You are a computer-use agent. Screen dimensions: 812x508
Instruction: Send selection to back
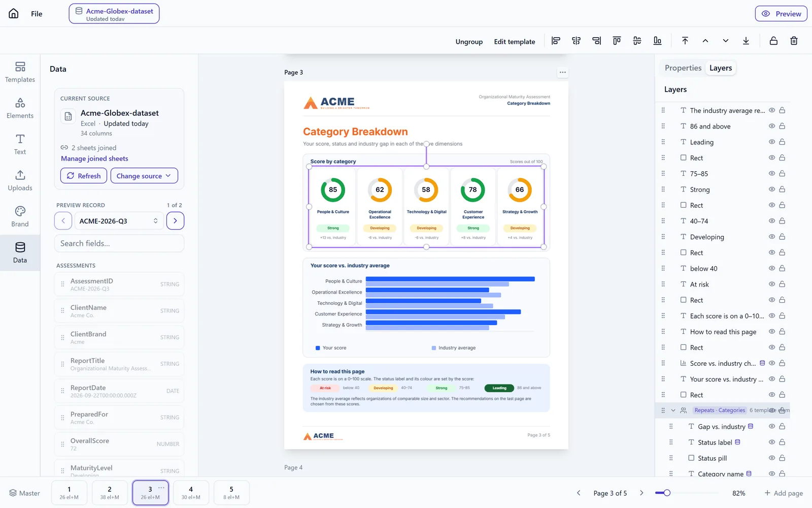click(746, 41)
